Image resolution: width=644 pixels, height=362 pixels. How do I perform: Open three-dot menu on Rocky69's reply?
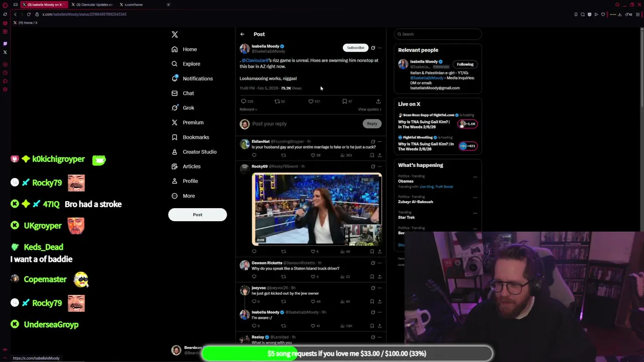pyautogui.click(x=380, y=166)
